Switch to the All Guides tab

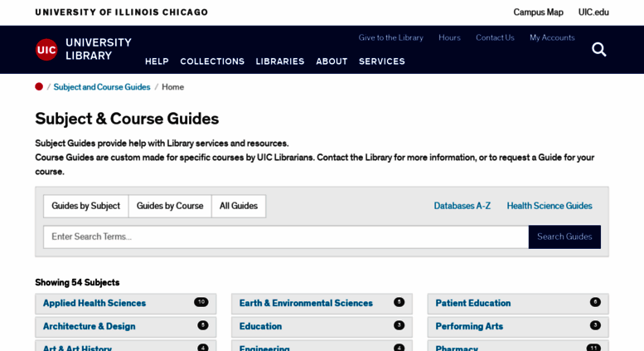click(239, 206)
